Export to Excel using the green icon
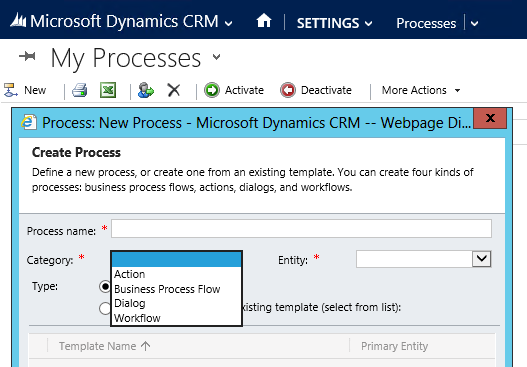The image size is (527, 367). coord(108,90)
